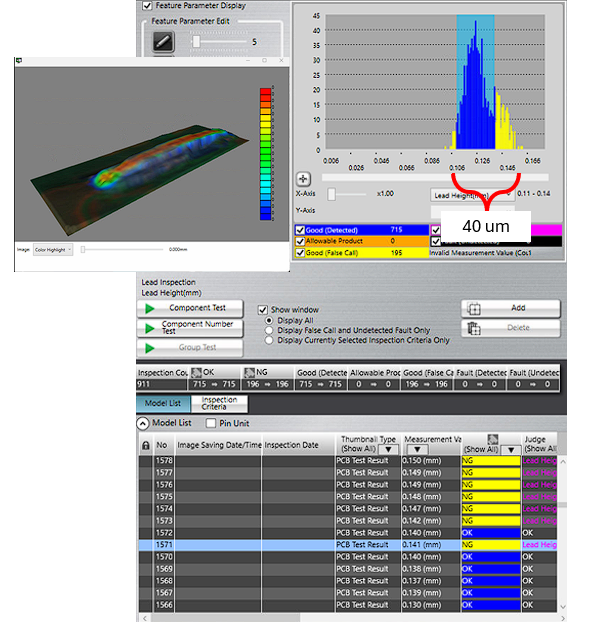The width and height of the screenshot is (590, 626).
Task: Select Display False Call and Undetected Fault Only
Action: coord(269,331)
